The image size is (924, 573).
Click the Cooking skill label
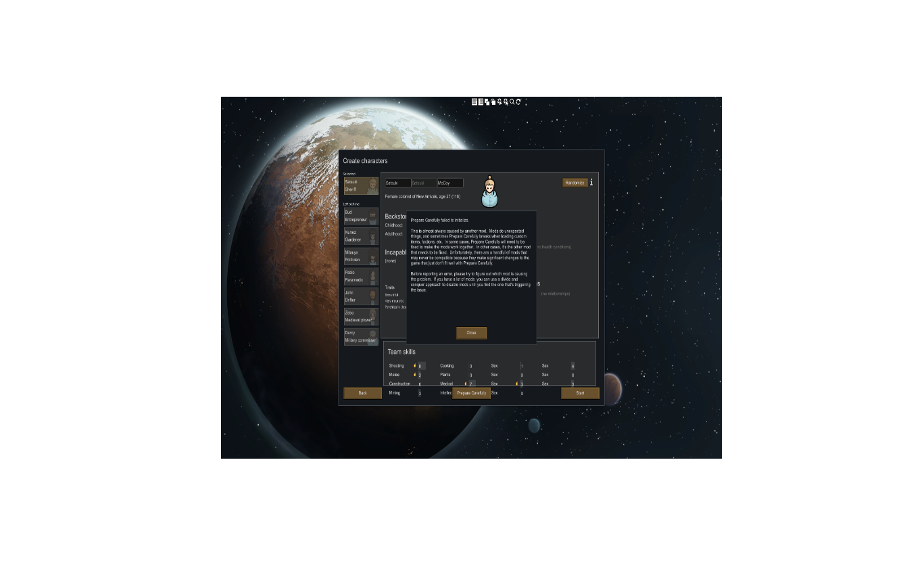tap(447, 366)
